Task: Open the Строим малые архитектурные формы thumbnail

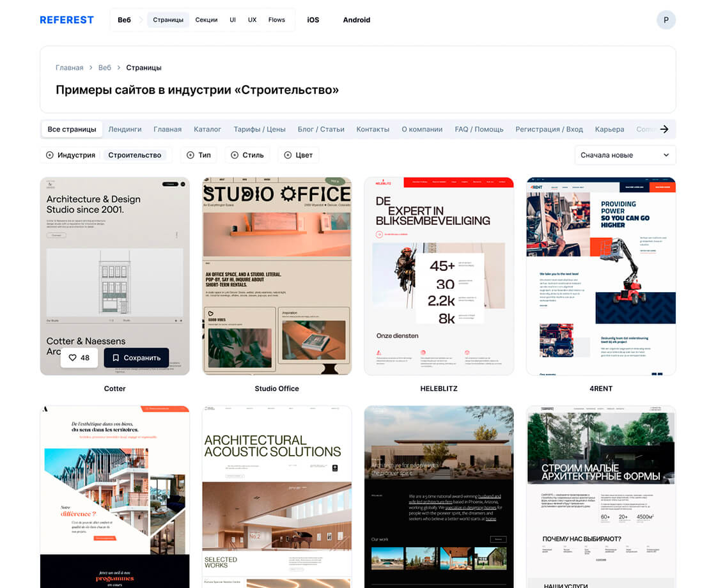Action: tap(601, 497)
